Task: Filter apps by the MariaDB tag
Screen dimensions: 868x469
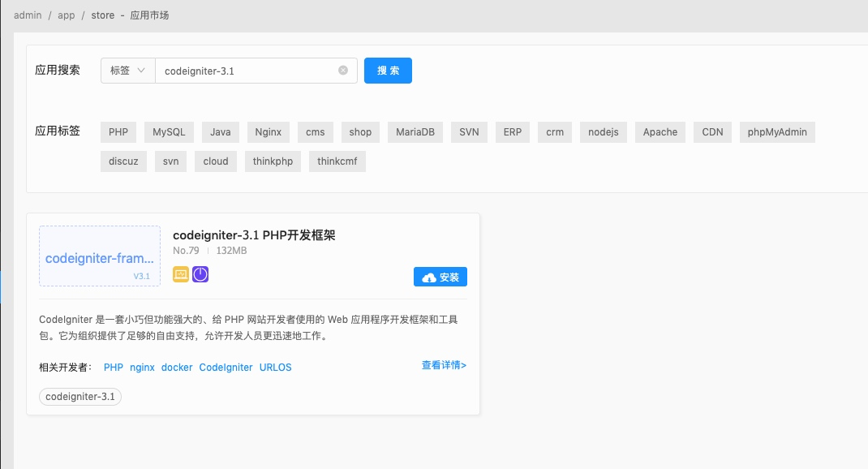Action: point(415,131)
